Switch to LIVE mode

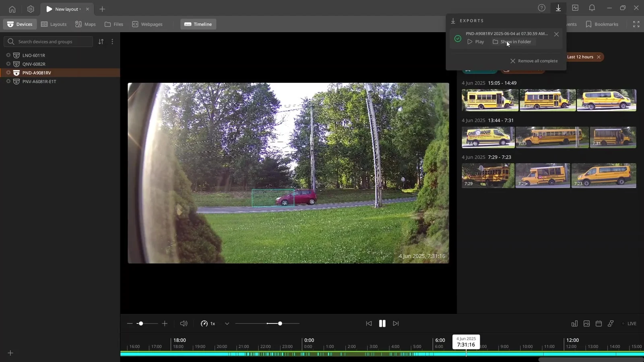pos(629,323)
